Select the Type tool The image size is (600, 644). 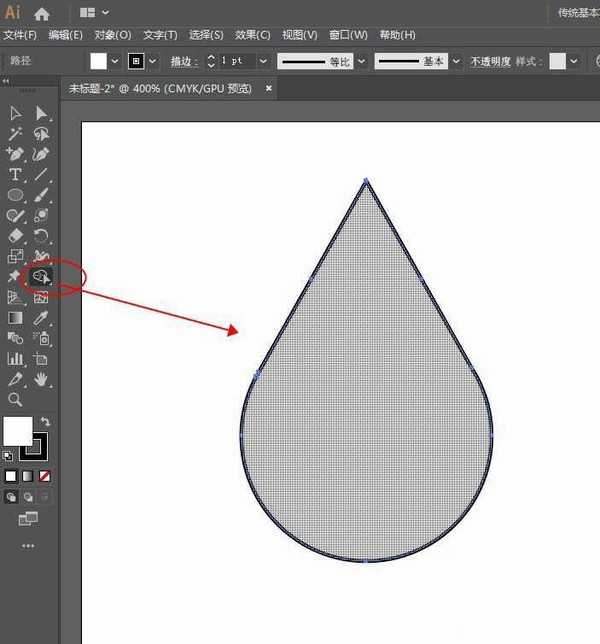[16, 175]
